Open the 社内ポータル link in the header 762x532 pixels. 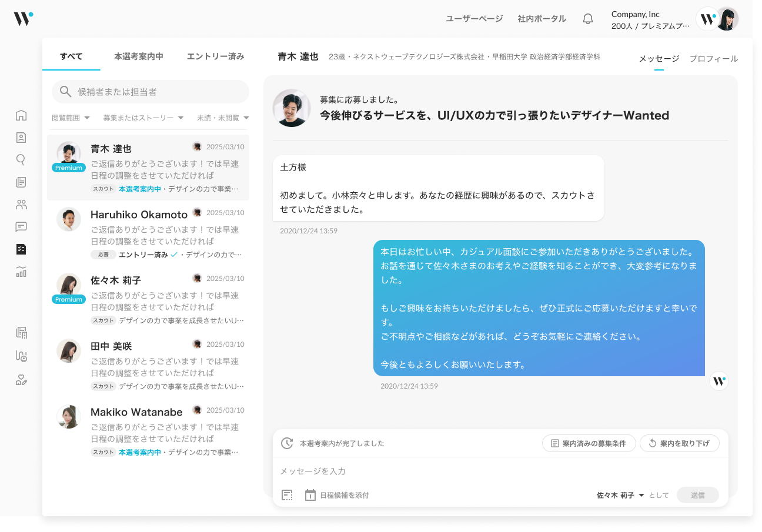(x=542, y=19)
